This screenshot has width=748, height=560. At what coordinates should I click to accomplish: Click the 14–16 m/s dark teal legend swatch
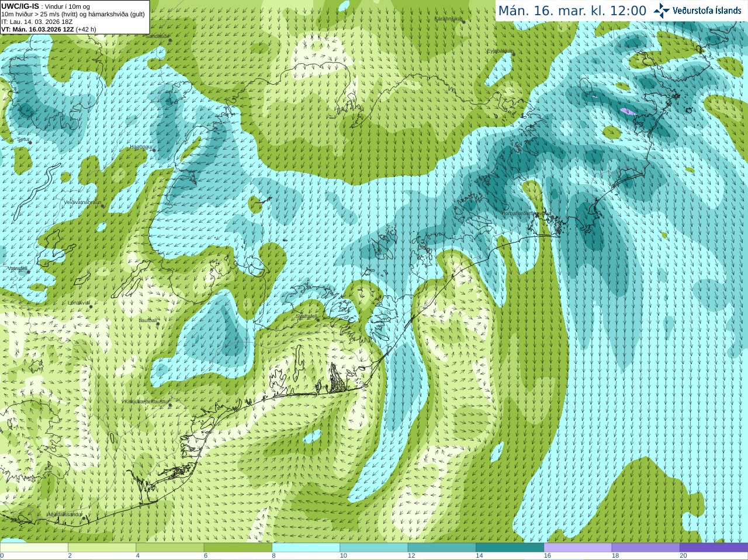pyautogui.click(x=510, y=548)
